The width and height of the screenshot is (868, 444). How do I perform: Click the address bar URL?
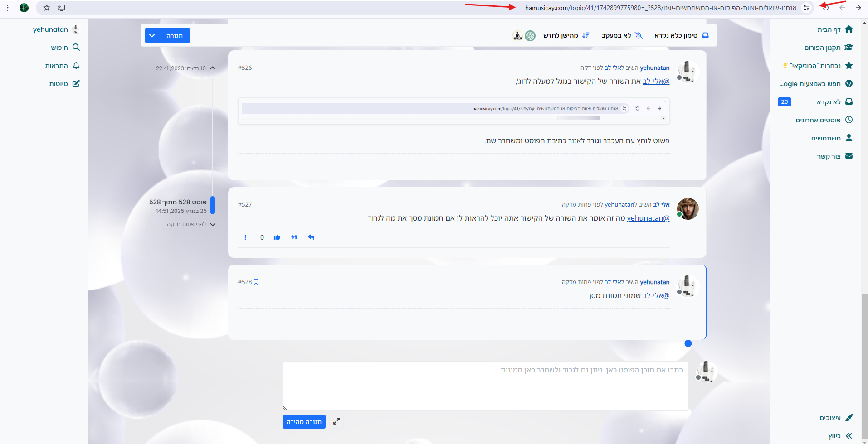661,8
